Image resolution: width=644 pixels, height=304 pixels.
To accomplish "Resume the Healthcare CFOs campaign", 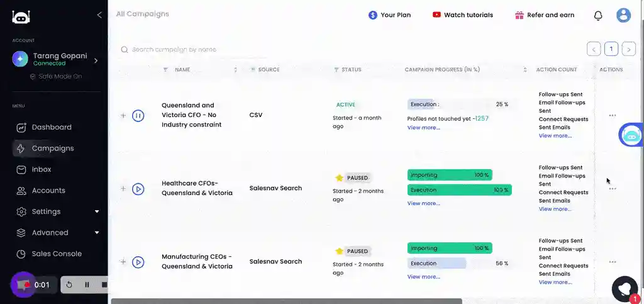I will 138,189.
